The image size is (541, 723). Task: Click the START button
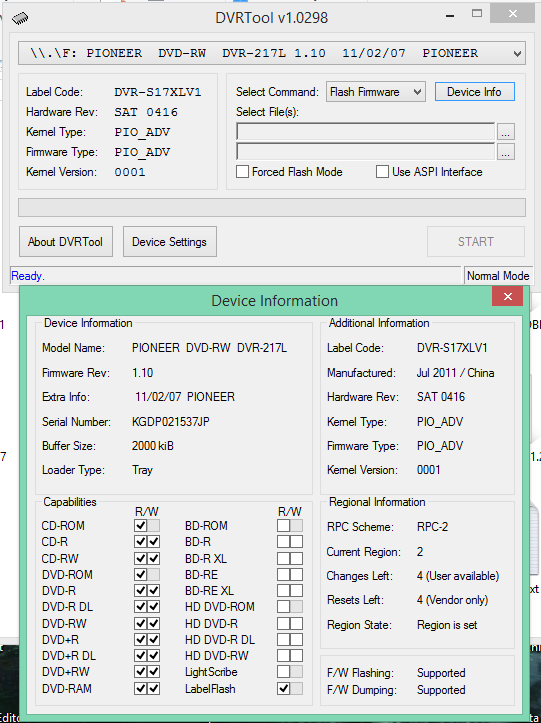click(476, 242)
